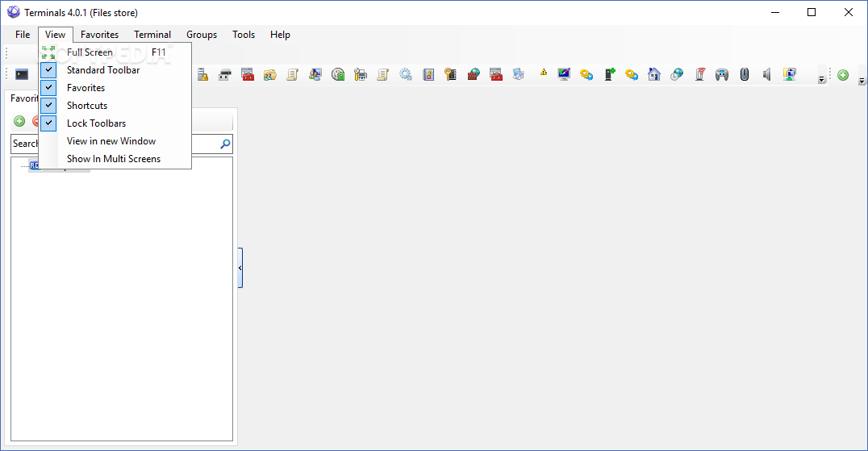Viewport: 868px width, 451px height.
Task: Click green plus icon at toolbar's far end
Action: coord(843,75)
